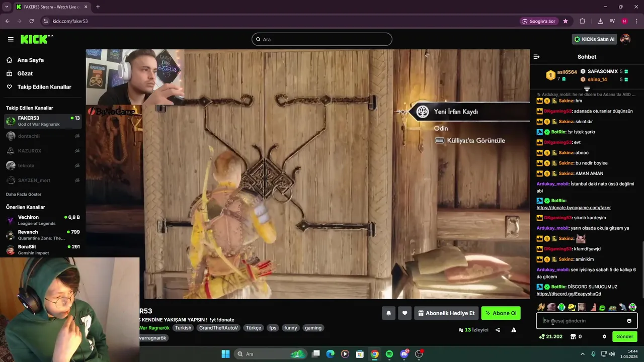Open Chrome media controls icon

click(x=612, y=21)
